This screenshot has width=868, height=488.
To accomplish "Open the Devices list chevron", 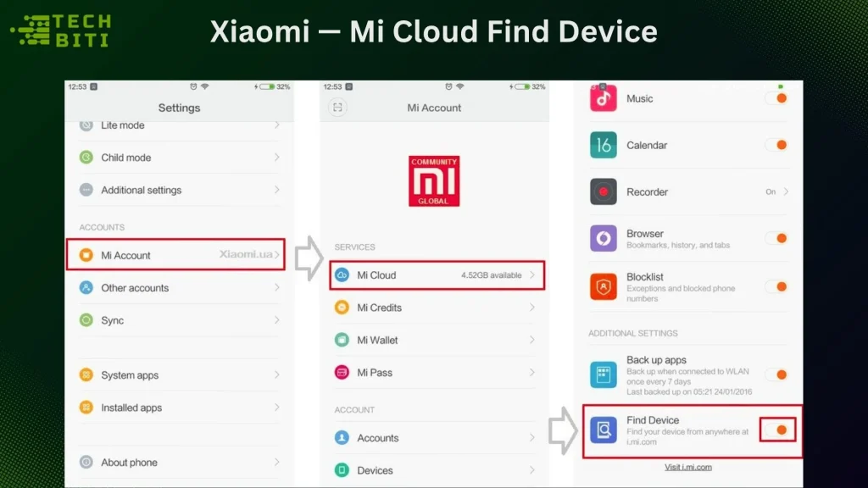I will pyautogui.click(x=532, y=470).
